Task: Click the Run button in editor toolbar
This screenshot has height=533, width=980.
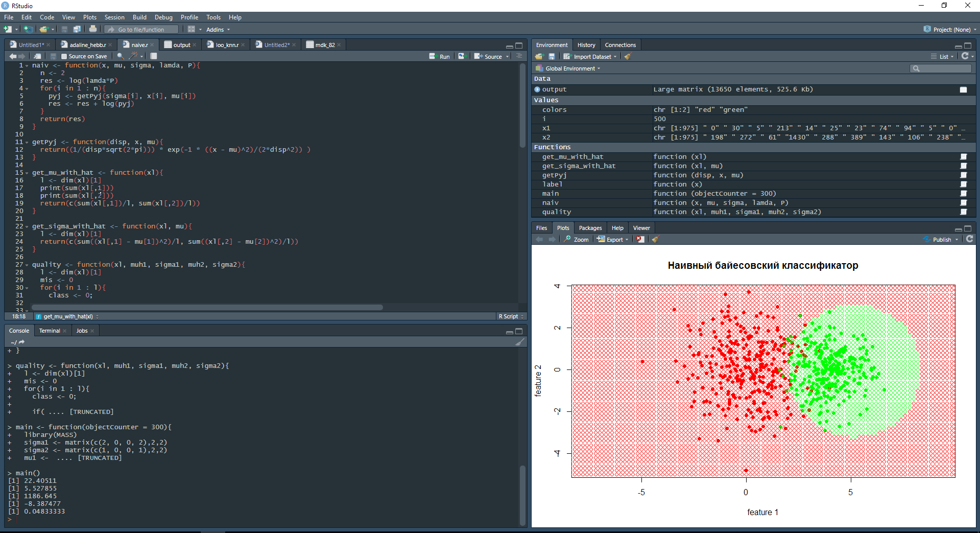Action: click(x=439, y=56)
